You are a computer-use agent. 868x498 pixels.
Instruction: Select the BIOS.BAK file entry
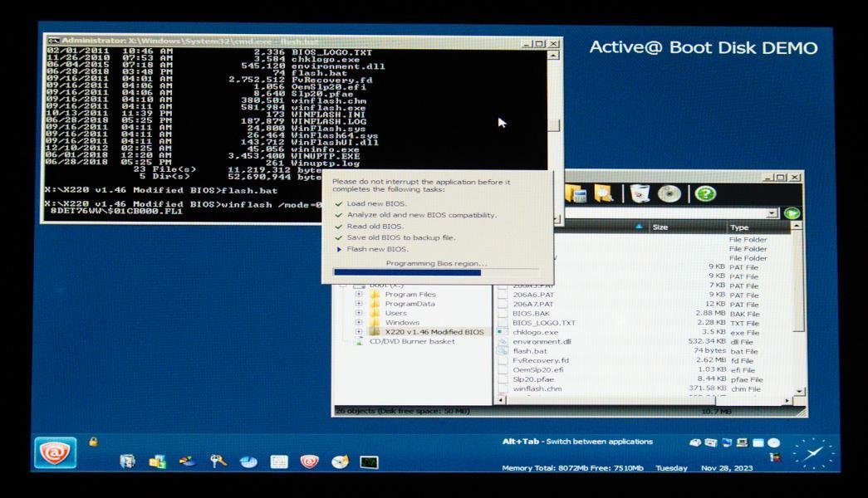(x=531, y=314)
